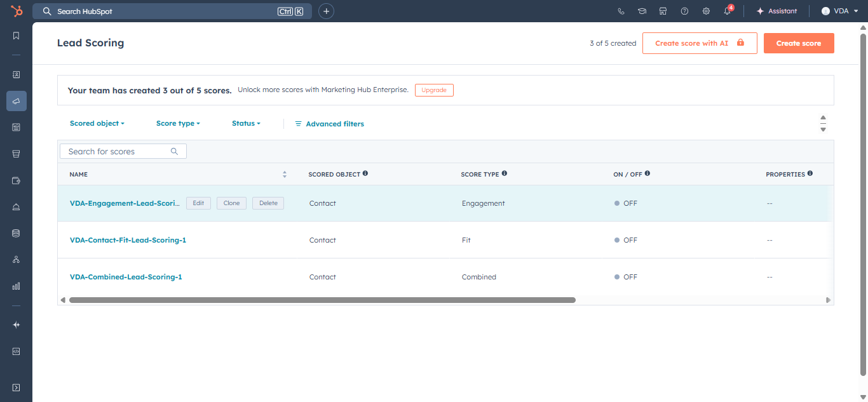The image size is (868, 402).
Task: Click the magnifier icon in scores search
Action: tap(175, 151)
